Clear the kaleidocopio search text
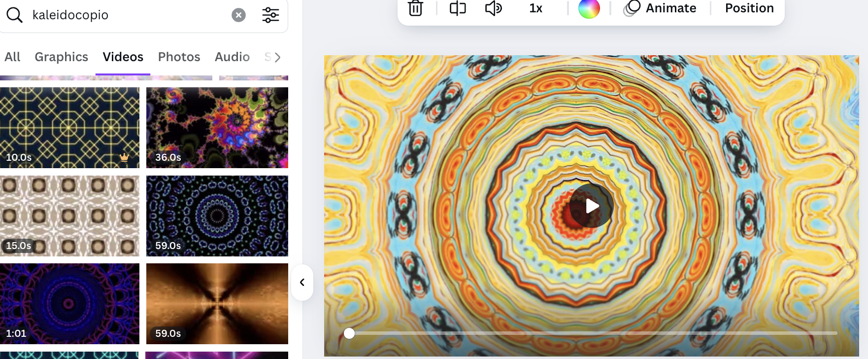Image resolution: width=868 pixels, height=359 pixels. 238,15
